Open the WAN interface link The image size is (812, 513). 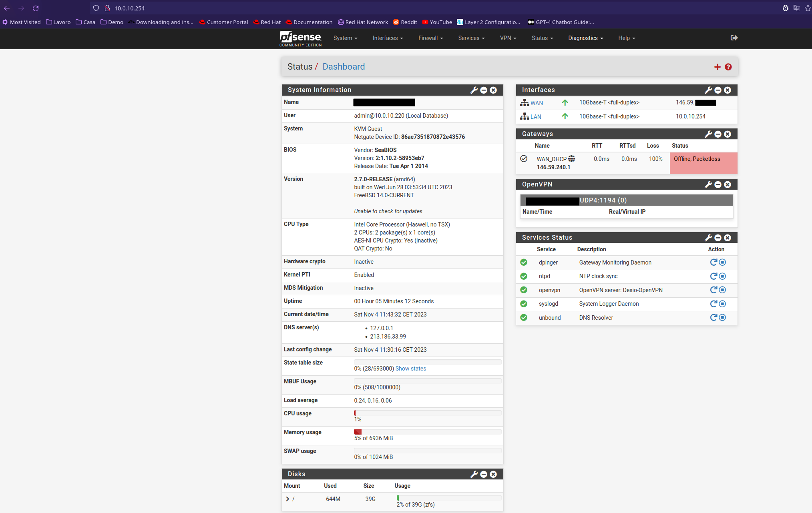coord(537,103)
